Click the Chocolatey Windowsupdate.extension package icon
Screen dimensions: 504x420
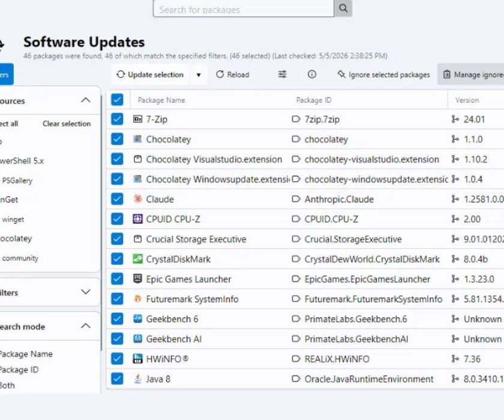coord(137,179)
